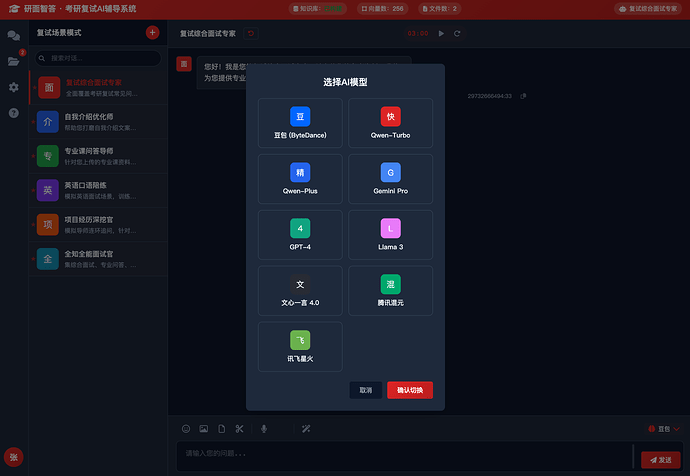
Task: Confirm model switch with 确认切换
Action: (x=410, y=390)
